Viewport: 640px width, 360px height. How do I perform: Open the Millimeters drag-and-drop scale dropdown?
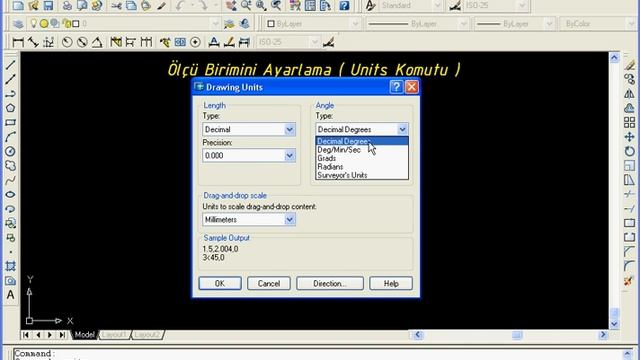click(249, 220)
